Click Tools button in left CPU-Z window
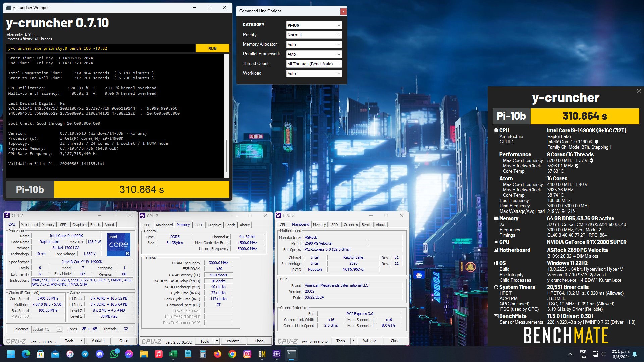 pos(69,341)
